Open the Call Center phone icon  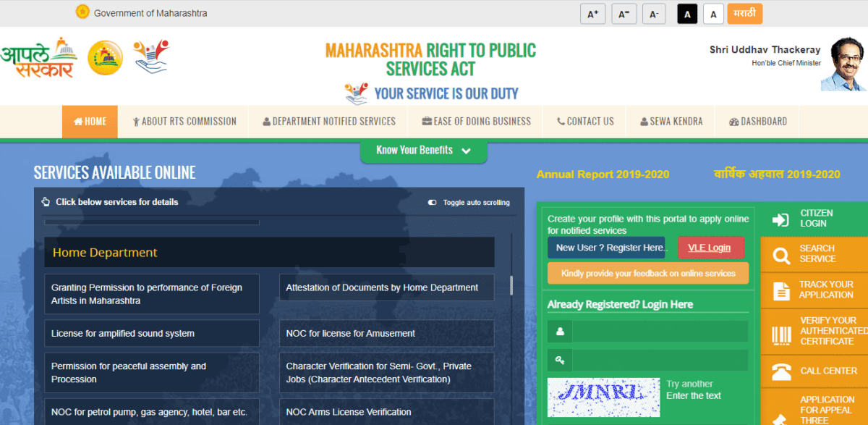point(781,371)
